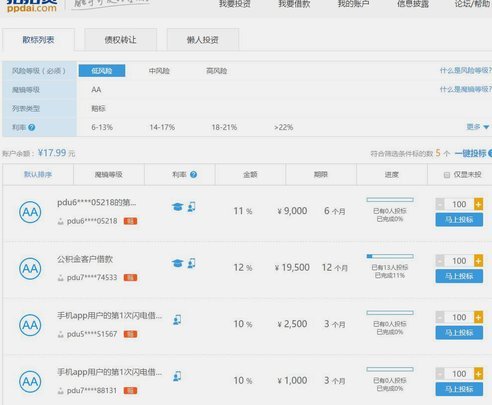The image size is (492, 405).
Task: Expand the 更多 filter options
Action: (x=478, y=127)
